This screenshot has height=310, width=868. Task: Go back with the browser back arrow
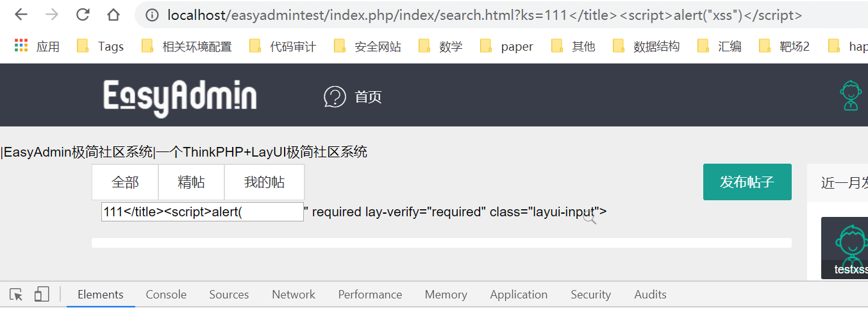tap(21, 15)
